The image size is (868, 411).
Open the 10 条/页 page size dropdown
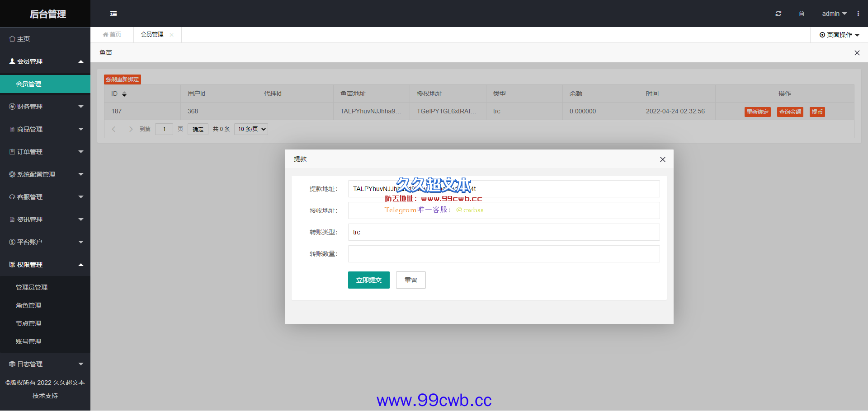(251, 129)
